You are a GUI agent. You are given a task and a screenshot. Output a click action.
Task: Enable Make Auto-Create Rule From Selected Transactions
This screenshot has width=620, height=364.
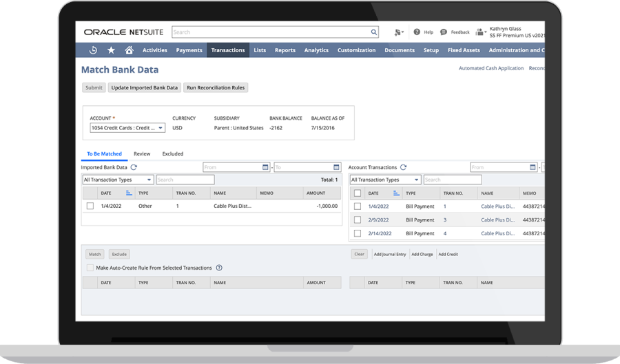click(90, 268)
